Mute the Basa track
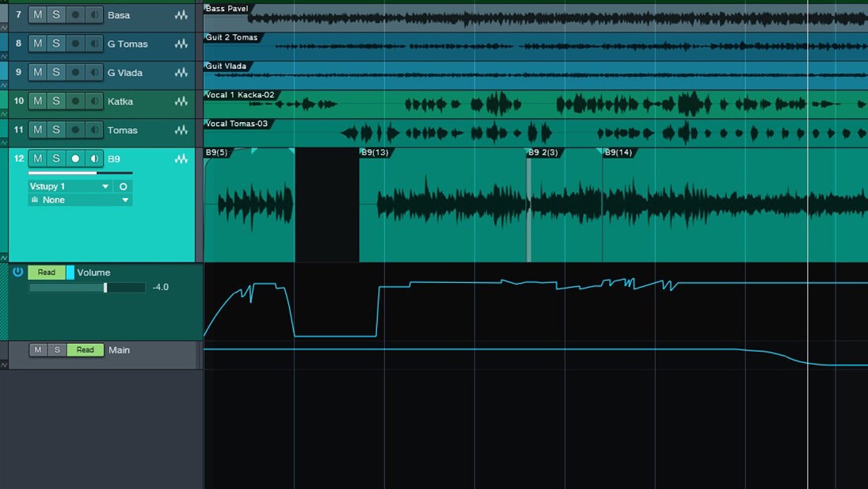 pos(37,15)
